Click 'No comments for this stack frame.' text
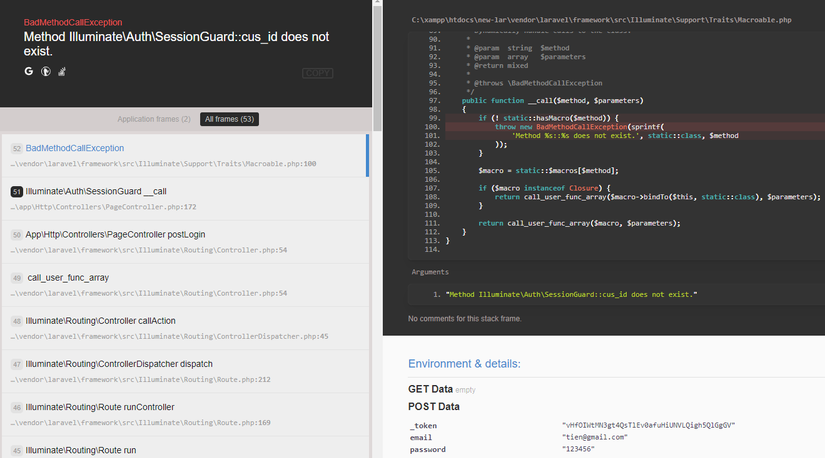Image resolution: width=825 pixels, height=458 pixels. tap(465, 318)
